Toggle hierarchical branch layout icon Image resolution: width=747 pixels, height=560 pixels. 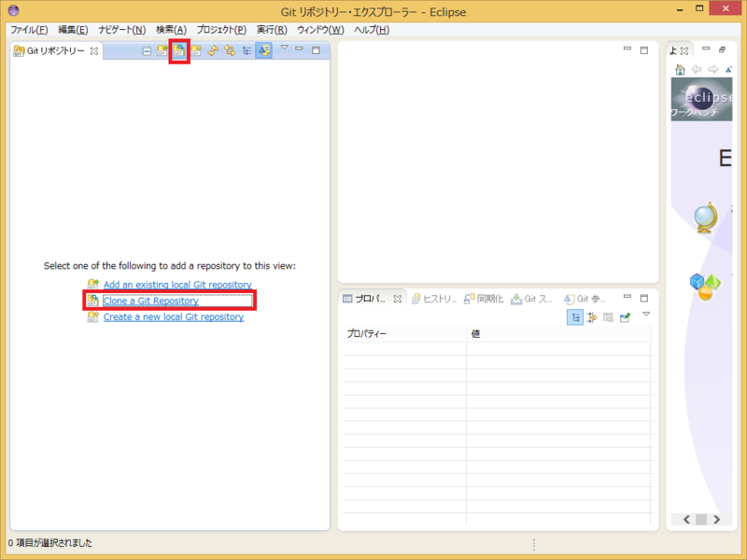click(247, 50)
